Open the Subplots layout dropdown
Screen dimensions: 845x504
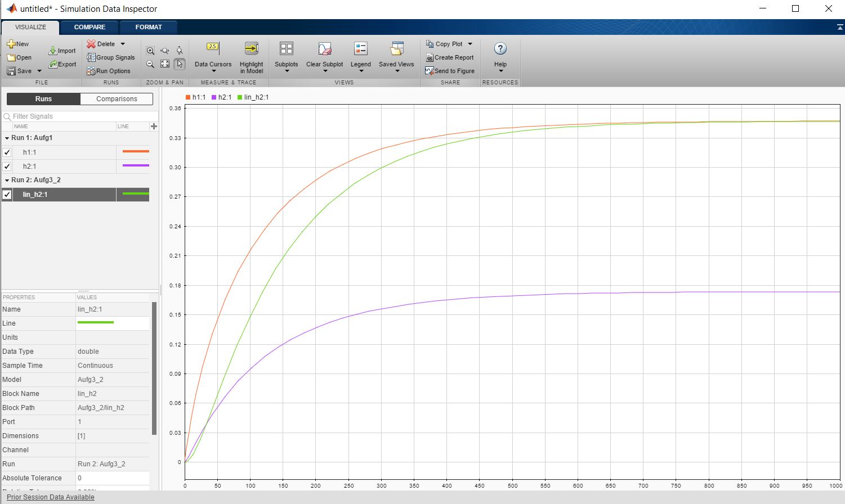click(286, 71)
